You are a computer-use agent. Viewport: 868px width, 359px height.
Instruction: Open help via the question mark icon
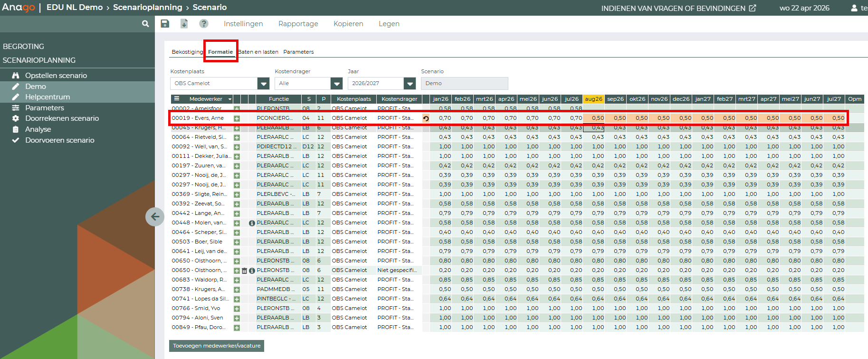pyautogui.click(x=203, y=24)
